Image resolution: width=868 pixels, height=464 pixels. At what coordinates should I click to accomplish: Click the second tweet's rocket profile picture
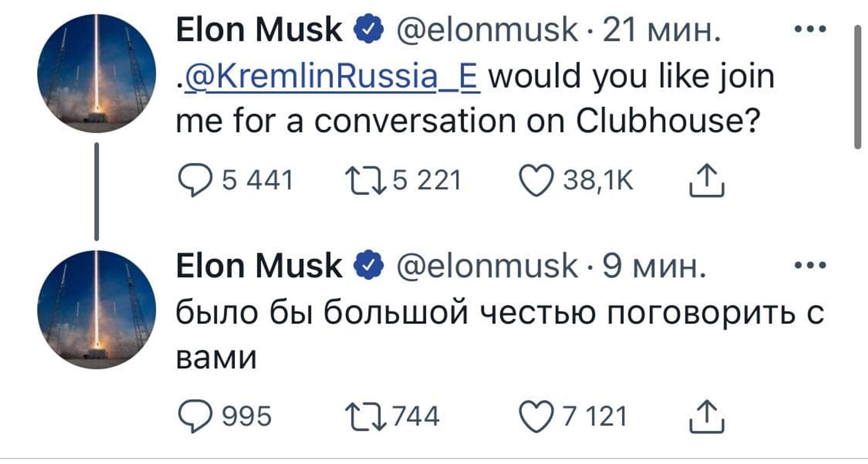point(96,309)
